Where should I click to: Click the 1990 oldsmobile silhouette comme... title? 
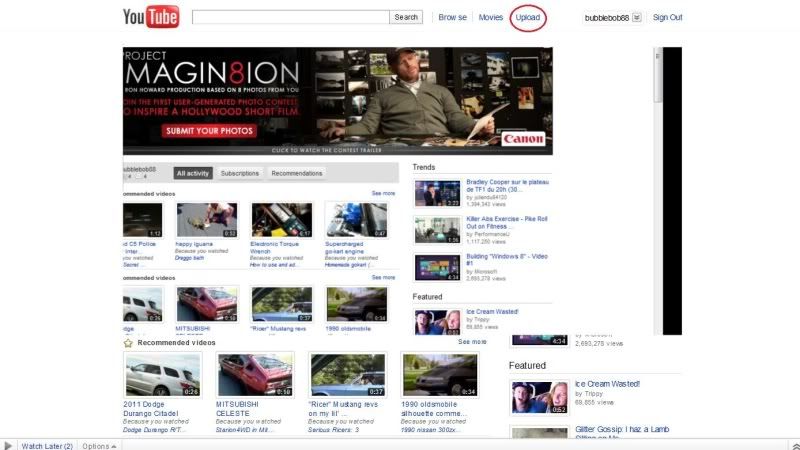[x=434, y=409]
